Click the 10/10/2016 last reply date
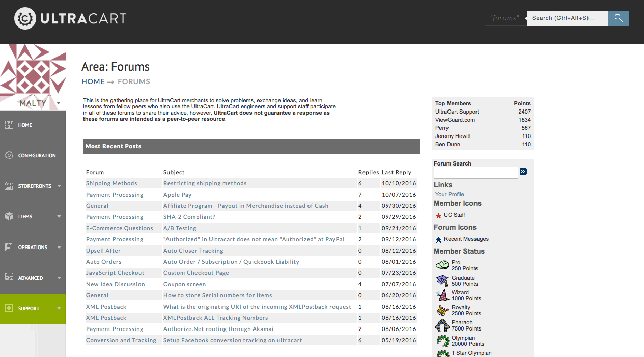The image size is (644, 357). (399, 183)
